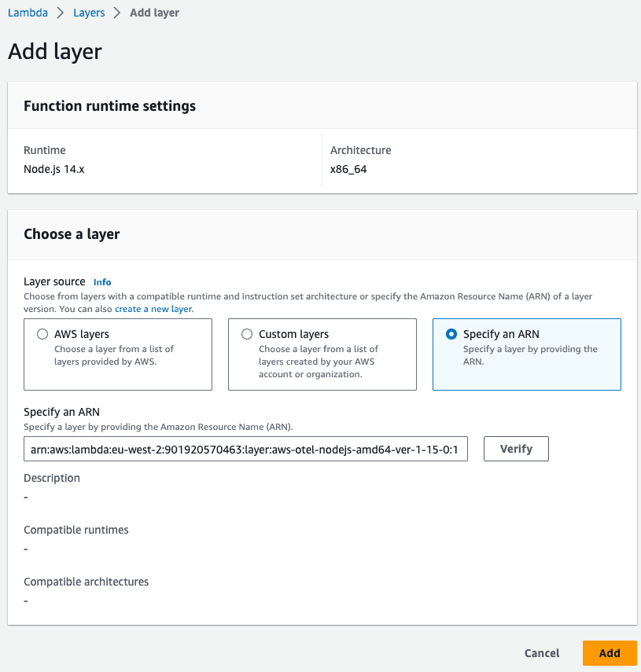The image size is (641, 672).
Task: Open the Layers breadcrumb link
Action: click(x=89, y=13)
